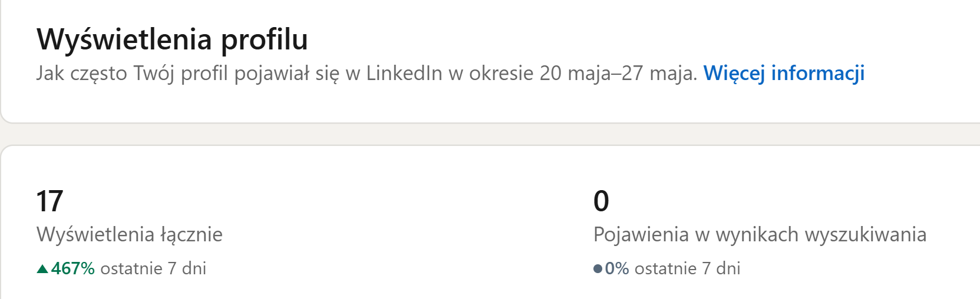Click ostatnie 7 dni beside 0%

[x=687, y=268]
